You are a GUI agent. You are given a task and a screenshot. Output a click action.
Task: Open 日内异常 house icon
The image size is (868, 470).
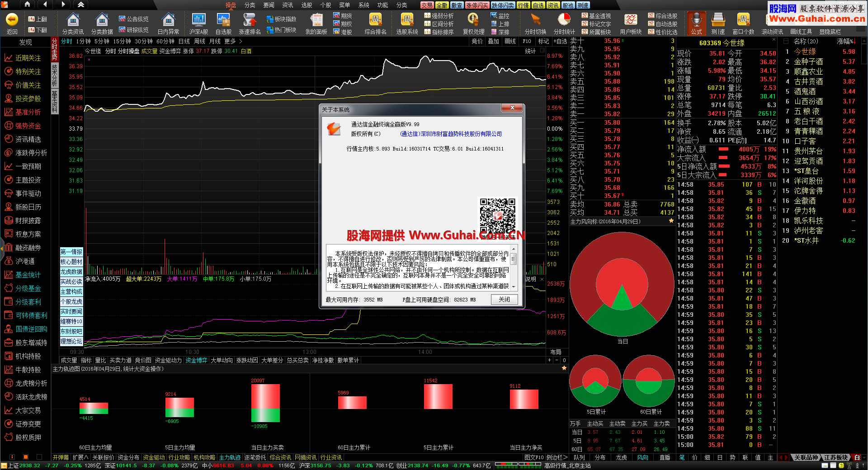coord(168,20)
